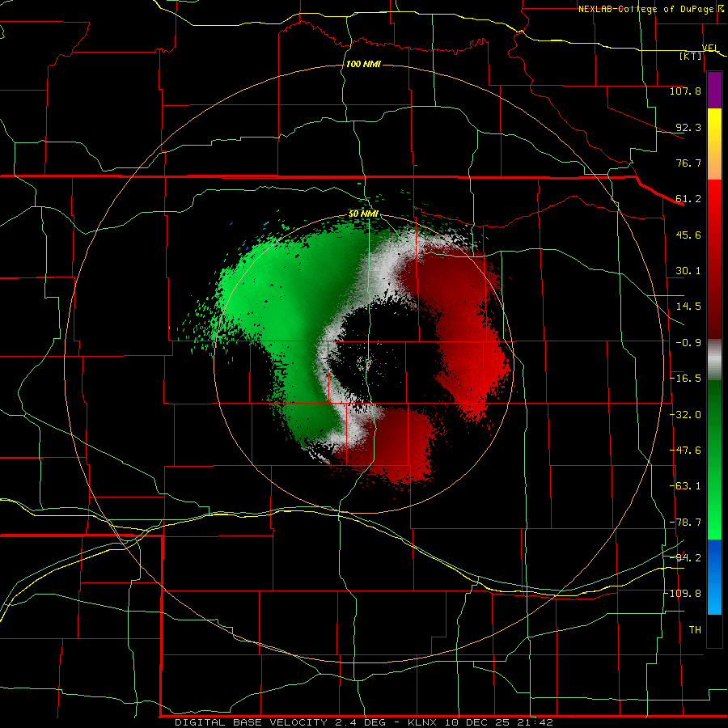728x728 pixels.
Task: Click the -32.0 velocity scale value
Action: [685, 415]
